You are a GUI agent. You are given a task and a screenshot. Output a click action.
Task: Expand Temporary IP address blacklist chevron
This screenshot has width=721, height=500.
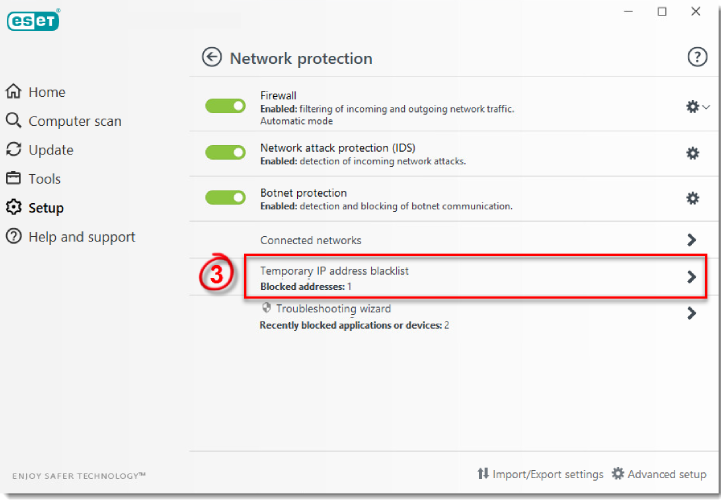point(691,276)
